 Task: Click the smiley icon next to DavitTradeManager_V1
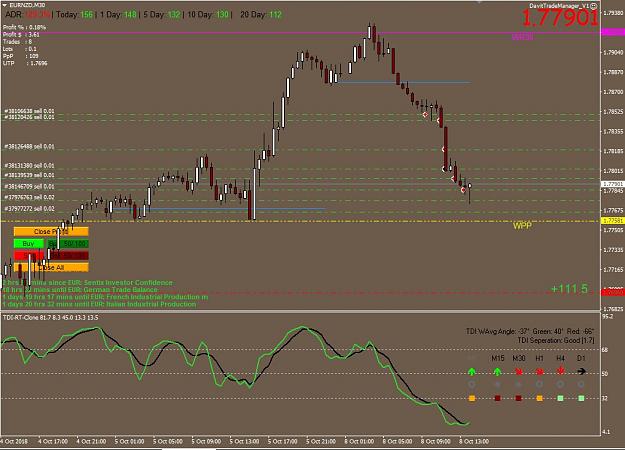[594, 6]
